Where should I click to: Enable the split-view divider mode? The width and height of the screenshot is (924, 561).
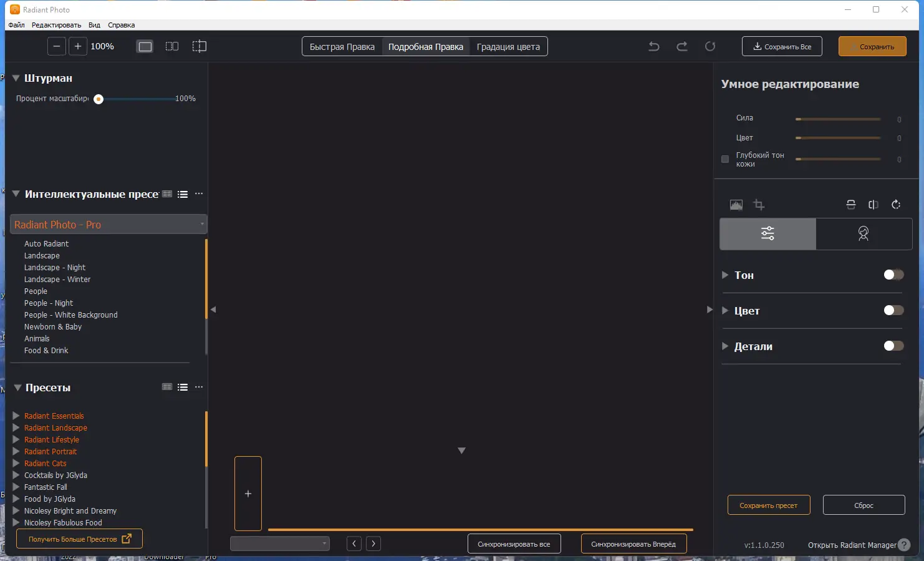(200, 46)
